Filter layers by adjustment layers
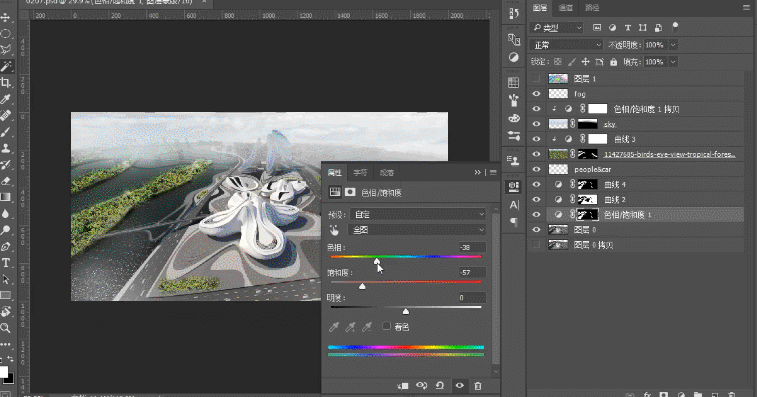The height and width of the screenshot is (397, 757). [x=612, y=28]
